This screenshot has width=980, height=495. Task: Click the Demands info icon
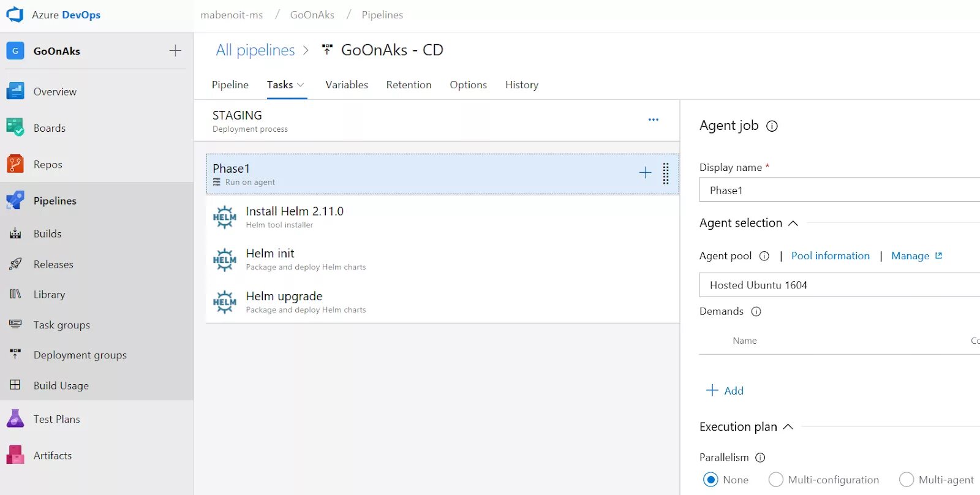pyautogui.click(x=756, y=312)
